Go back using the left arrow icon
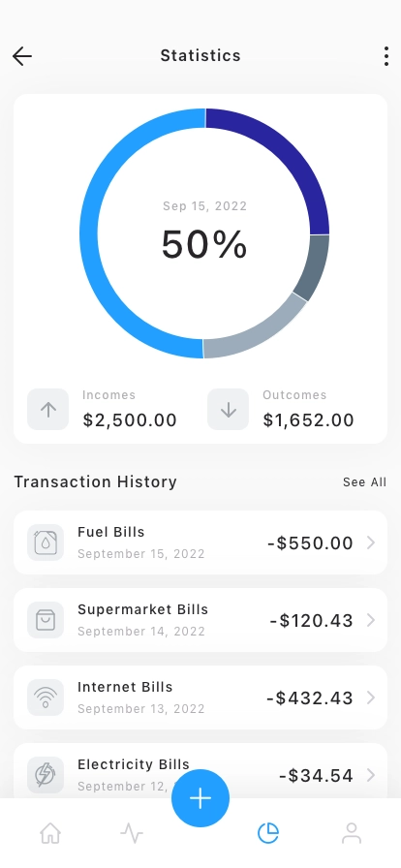Screen dimensions: 401x868 coord(22,56)
